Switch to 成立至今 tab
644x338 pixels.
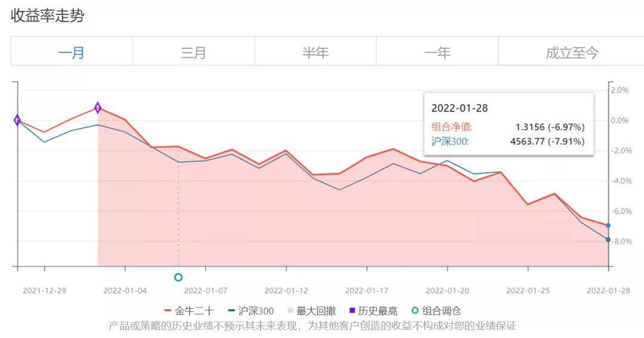(571, 52)
